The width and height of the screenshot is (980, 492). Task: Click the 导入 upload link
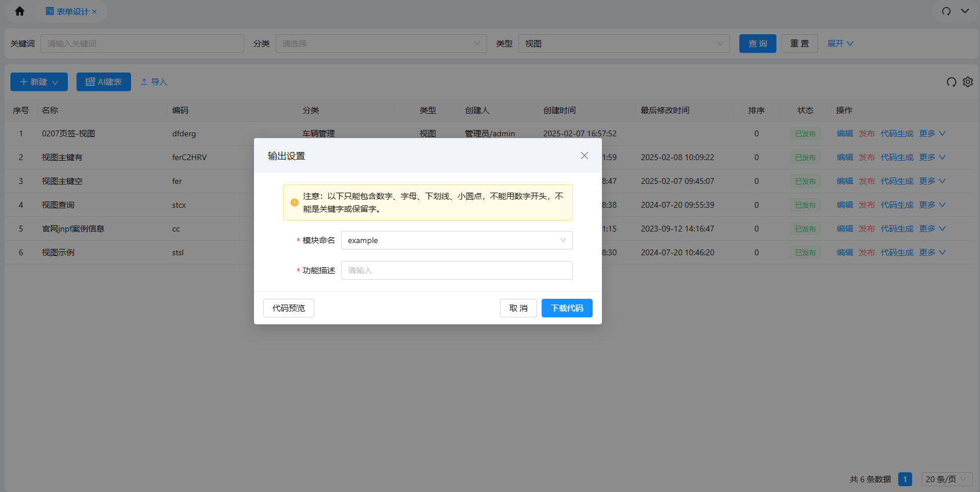coord(154,82)
